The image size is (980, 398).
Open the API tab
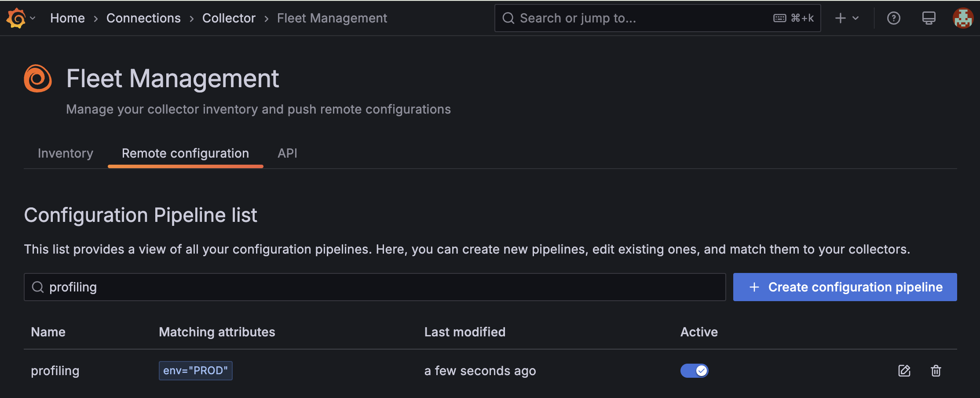point(287,153)
